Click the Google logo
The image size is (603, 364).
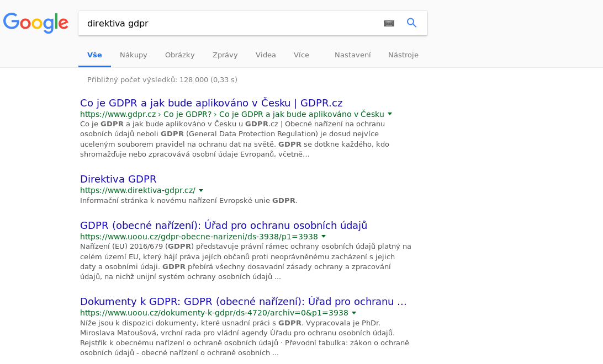[x=36, y=23]
